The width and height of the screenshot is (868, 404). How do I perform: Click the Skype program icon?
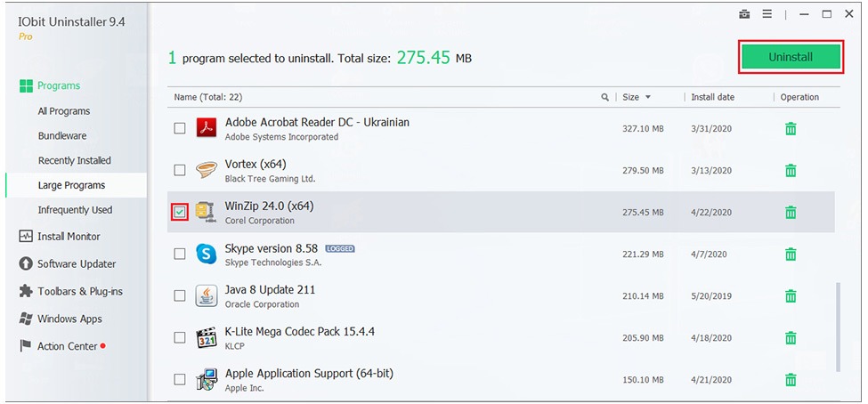pos(207,254)
